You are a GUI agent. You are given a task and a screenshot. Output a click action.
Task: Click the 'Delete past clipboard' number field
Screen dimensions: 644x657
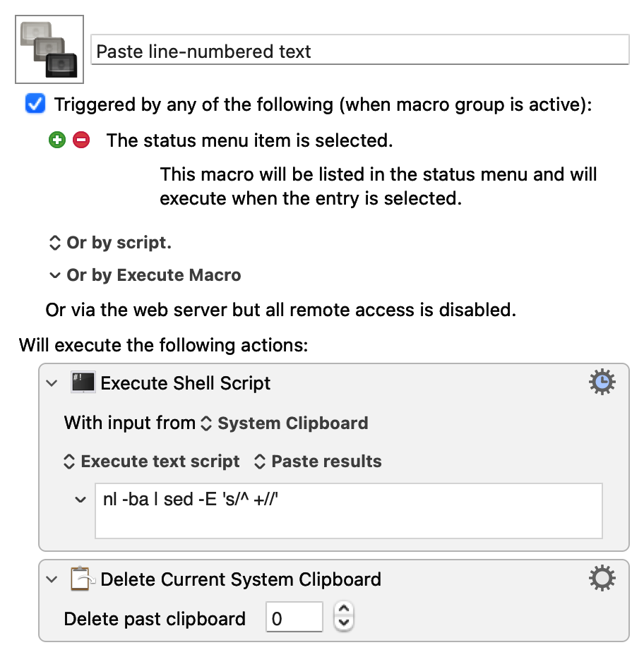[294, 619]
